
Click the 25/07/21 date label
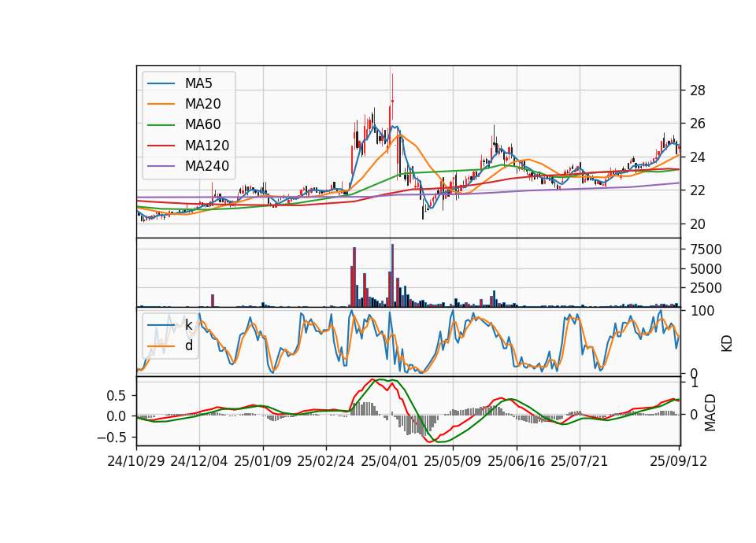tap(580, 462)
